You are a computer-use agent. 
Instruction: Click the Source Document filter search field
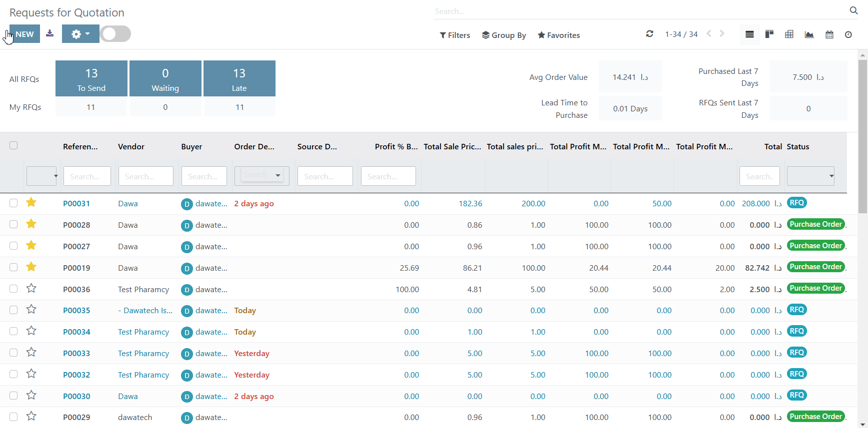(325, 176)
